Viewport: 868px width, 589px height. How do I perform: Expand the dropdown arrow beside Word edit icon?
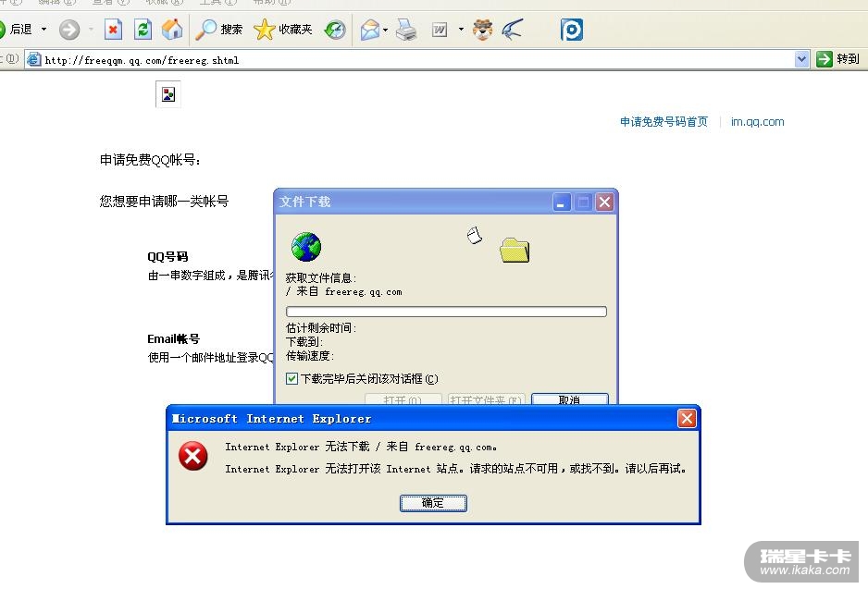tap(461, 30)
